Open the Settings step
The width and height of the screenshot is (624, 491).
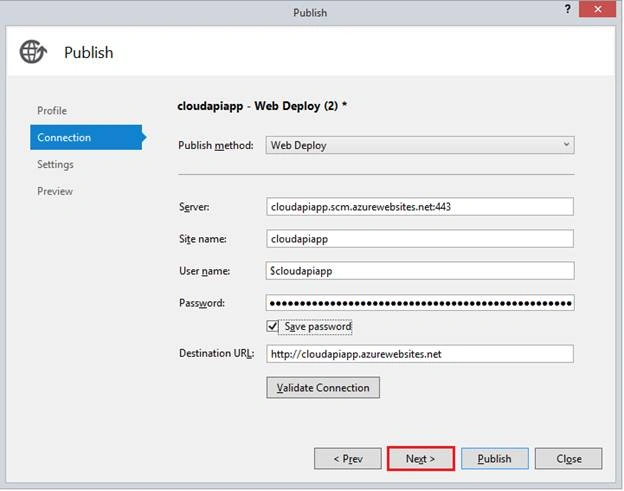[55, 164]
